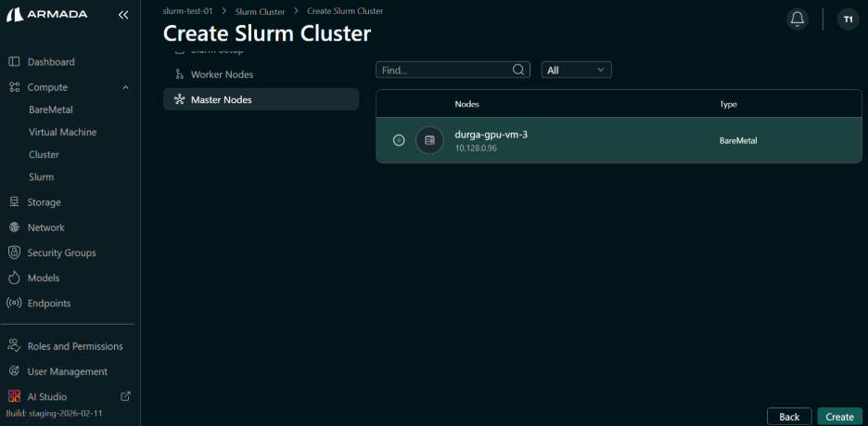
Task: Click the BareMetal type cell
Action: tap(738, 141)
